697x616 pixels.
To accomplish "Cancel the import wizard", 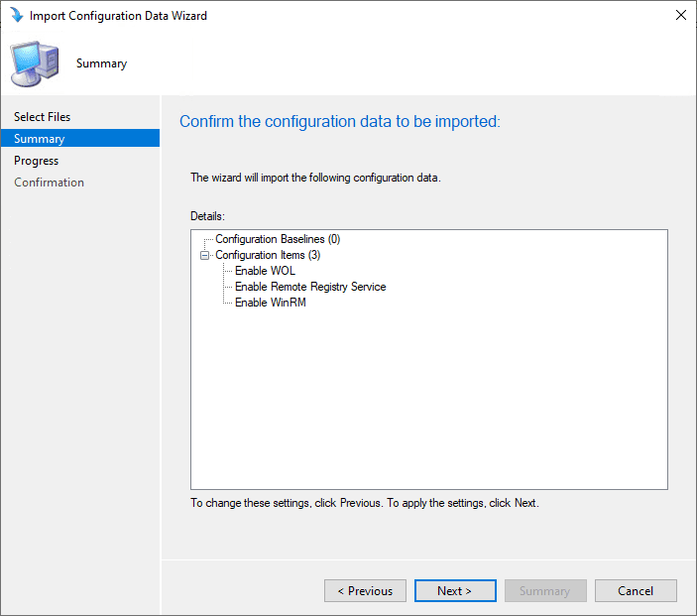I will coord(636,591).
